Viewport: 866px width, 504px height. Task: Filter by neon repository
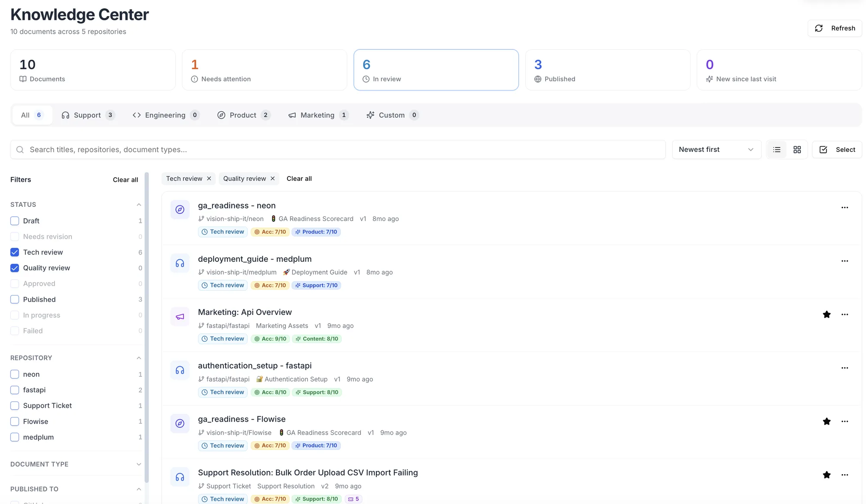point(15,374)
